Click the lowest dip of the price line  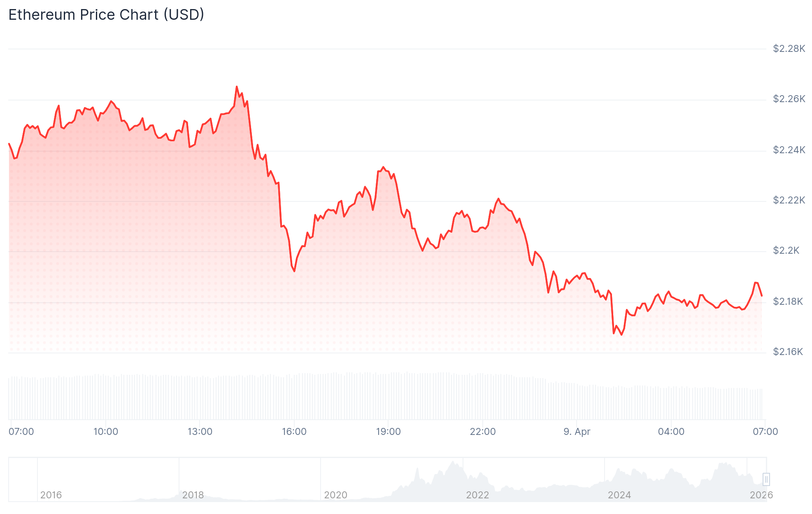(x=621, y=335)
